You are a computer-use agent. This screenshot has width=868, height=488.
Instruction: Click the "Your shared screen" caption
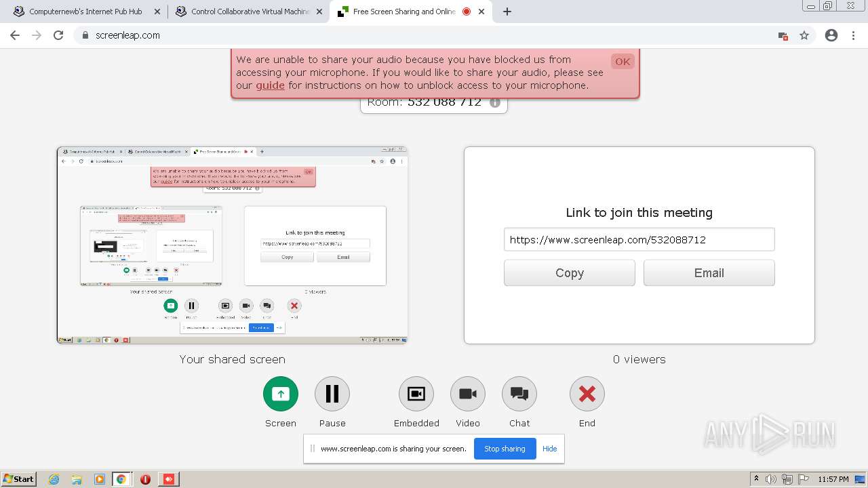(233, 359)
